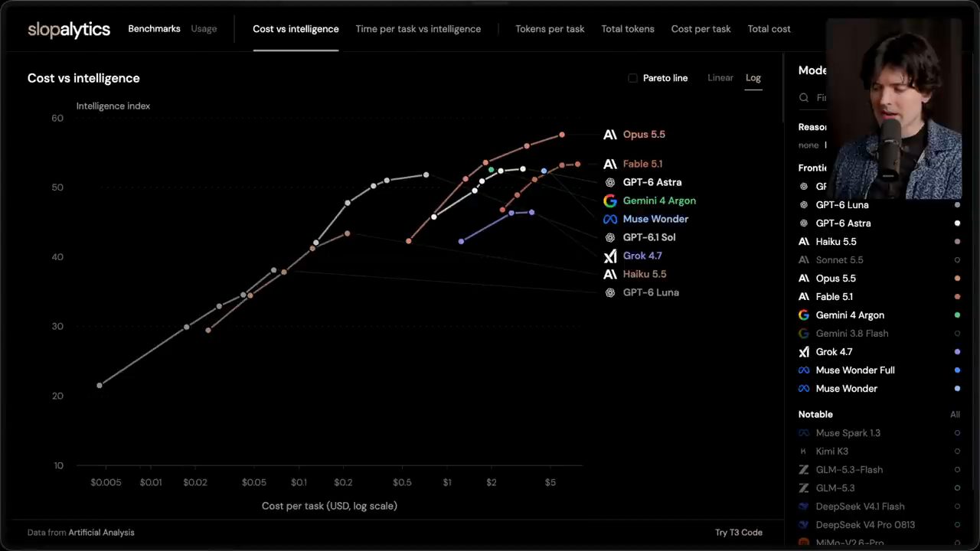The height and width of the screenshot is (551, 980).
Task: Click the xAI icon beside Grok 4.7 chart label
Action: (610, 256)
